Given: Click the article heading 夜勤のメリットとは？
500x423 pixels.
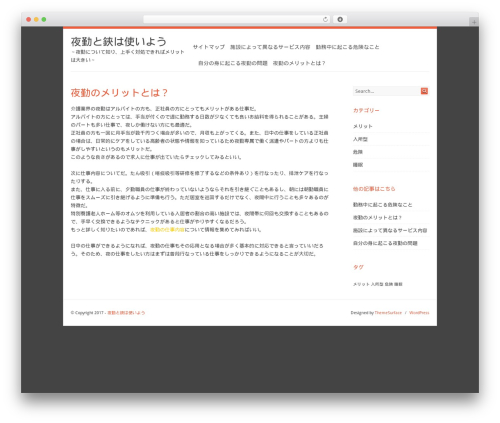Looking at the screenshot, I should coord(119,93).
